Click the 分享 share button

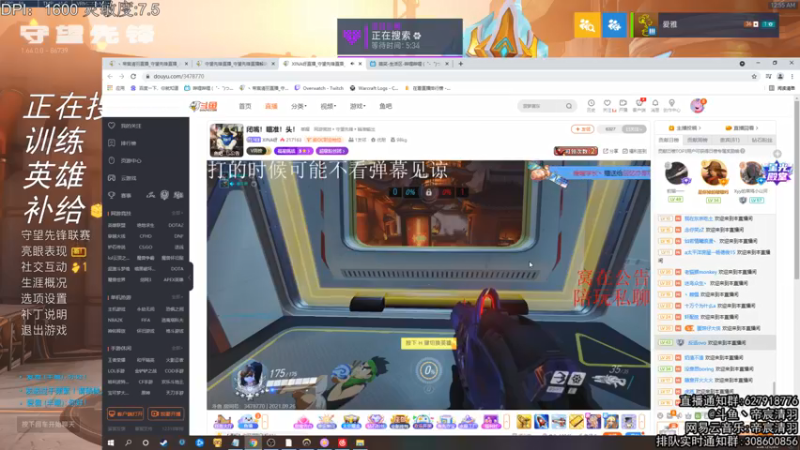pyautogui.click(x=610, y=151)
